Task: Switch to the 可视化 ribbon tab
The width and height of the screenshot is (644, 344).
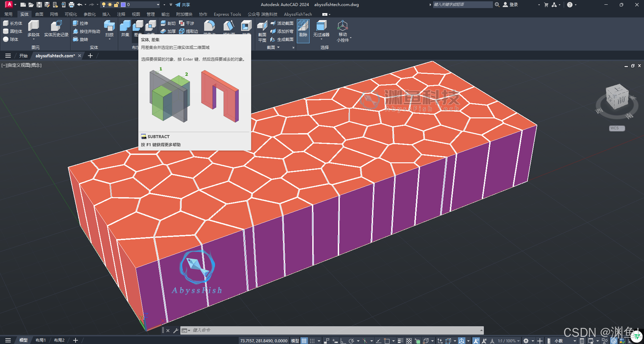Action: coord(71,14)
